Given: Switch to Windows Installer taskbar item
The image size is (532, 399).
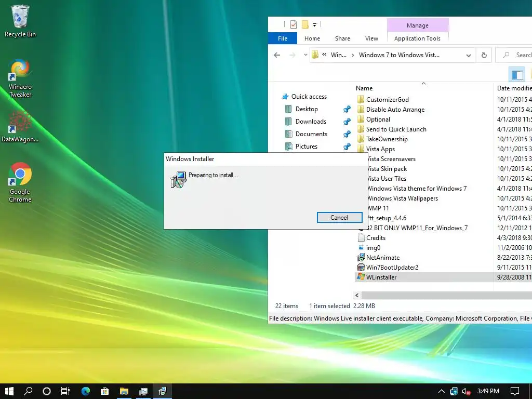Looking at the screenshot, I should 163,391.
